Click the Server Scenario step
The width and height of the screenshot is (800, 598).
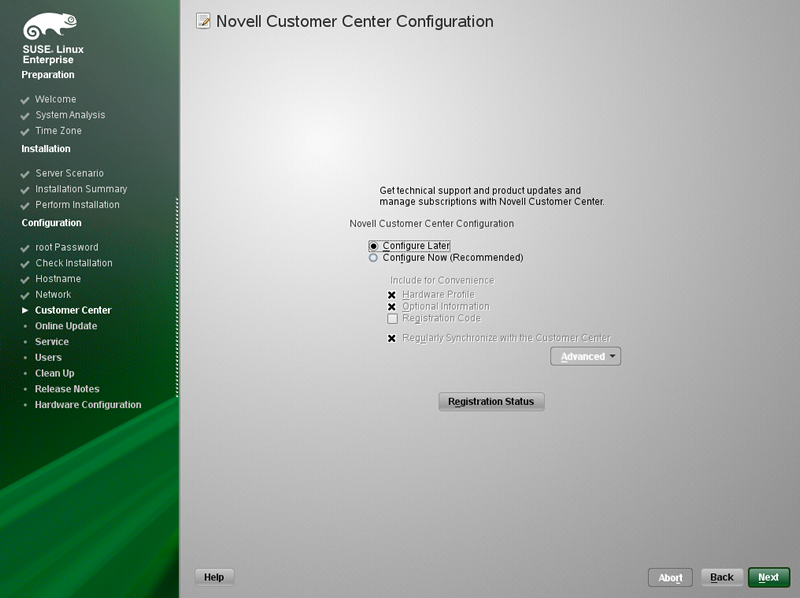69,173
